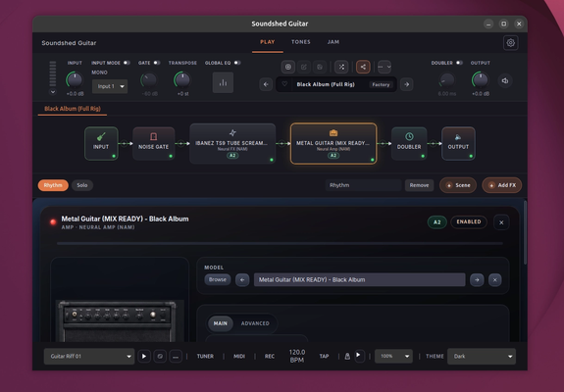
Task: Toggle the Input Mode switch
Action: click(127, 63)
